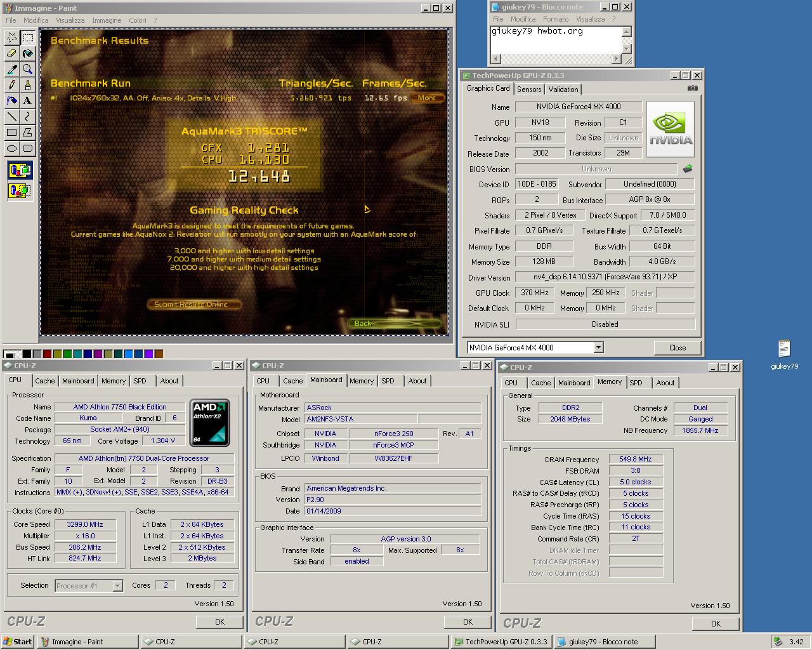The width and height of the screenshot is (812, 650).
Task: Pick the black swatch in Paint palette
Action: pyautogui.click(x=27, y=354)
